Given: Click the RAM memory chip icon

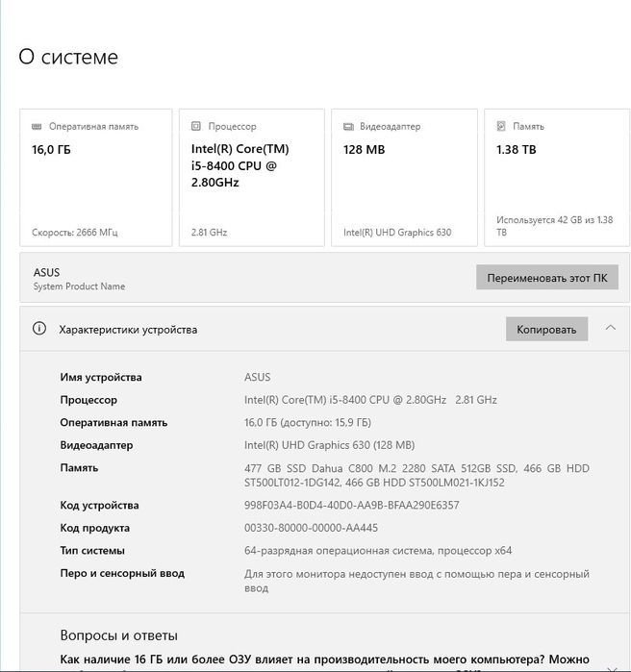Looking at the screenshot, I should tap(37, 126).
